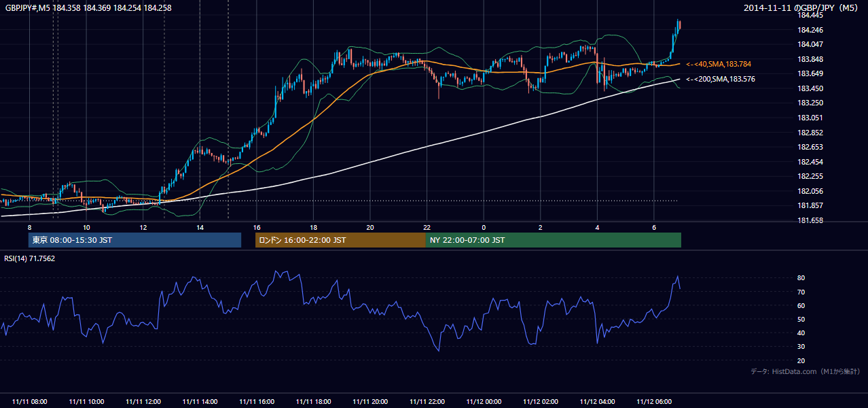Viewport: 868px width, 408px height.
Task: Click the bottom date label 11/11 16:00
Action: point(257,402)
